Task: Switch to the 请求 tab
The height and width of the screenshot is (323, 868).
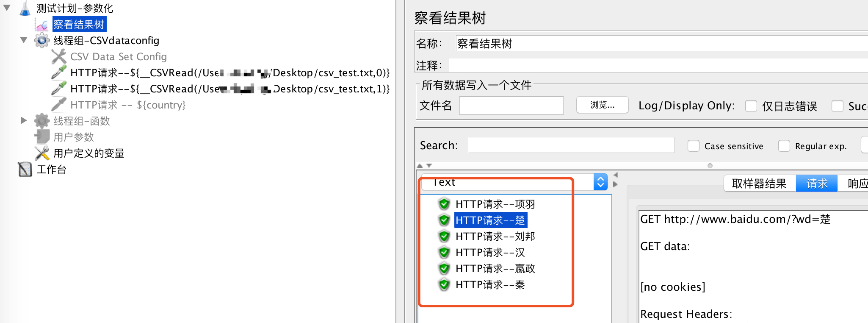Action: [817, 184]
